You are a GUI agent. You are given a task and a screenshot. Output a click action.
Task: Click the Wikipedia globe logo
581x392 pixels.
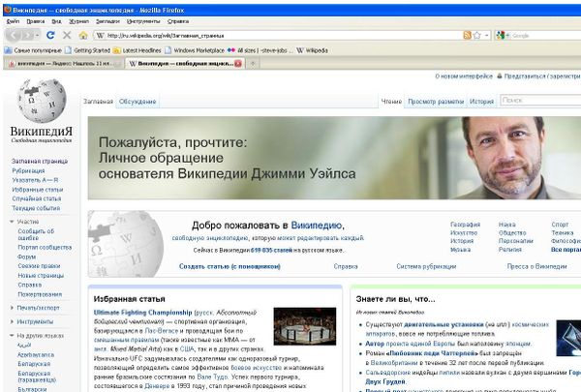[x=42, y=101]
